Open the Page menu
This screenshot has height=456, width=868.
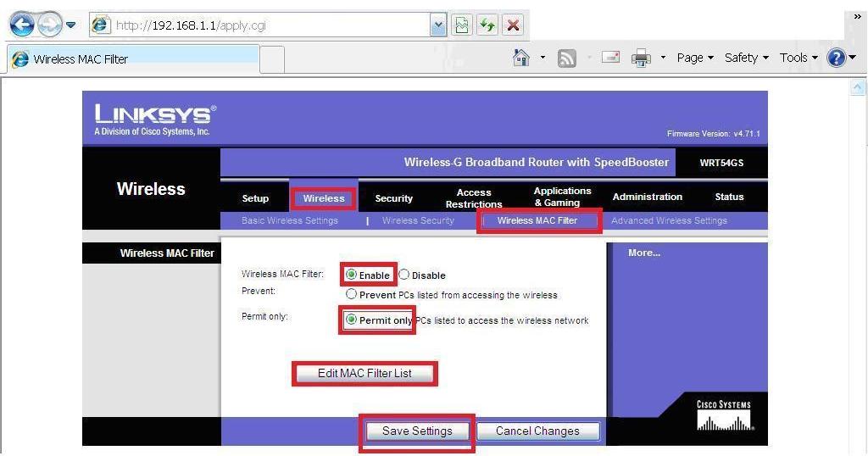695,58
